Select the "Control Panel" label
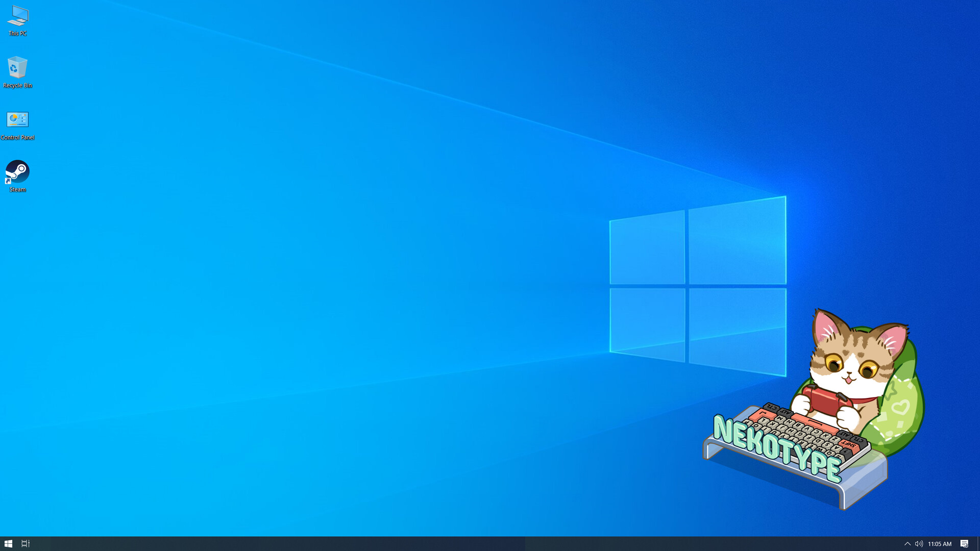980x551 pixels. tap(18, 137)
